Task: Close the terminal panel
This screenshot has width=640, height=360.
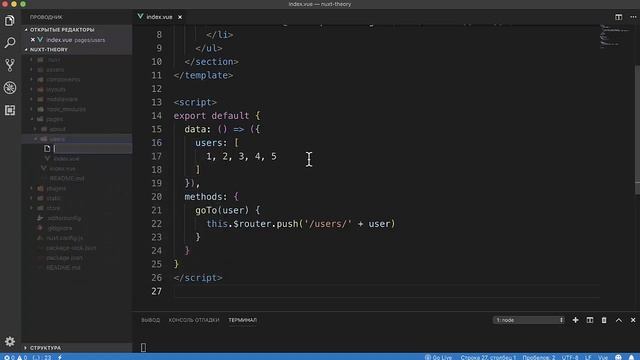Action: pos(633,320)
